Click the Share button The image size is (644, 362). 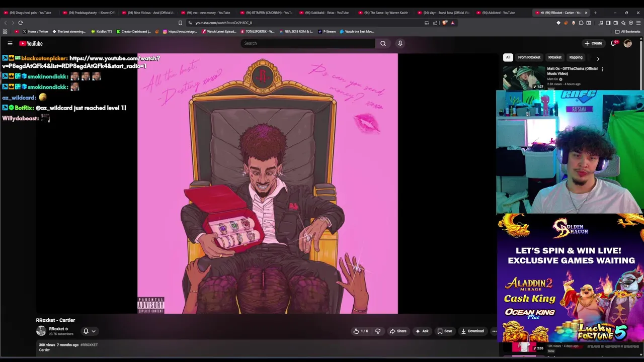pyautogui.click(x=398, y=331)
